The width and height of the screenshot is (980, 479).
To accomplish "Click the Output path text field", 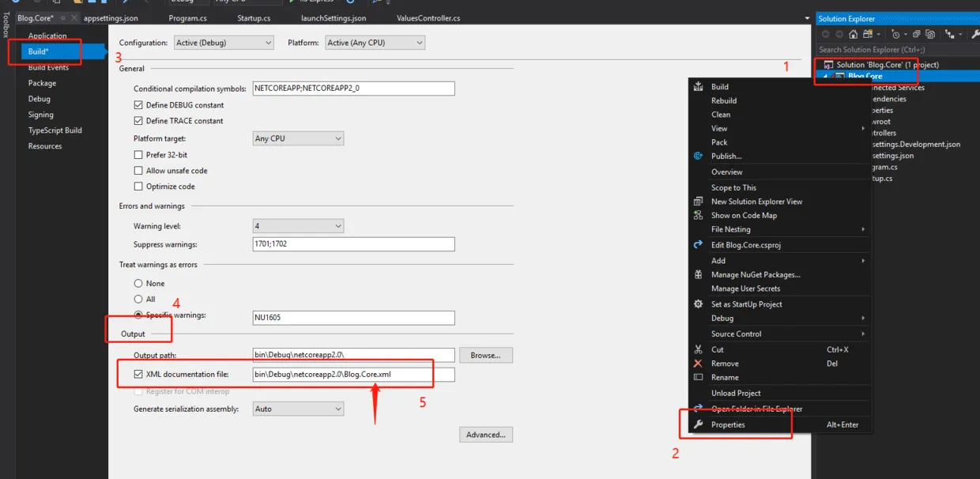I will [353, 355].
